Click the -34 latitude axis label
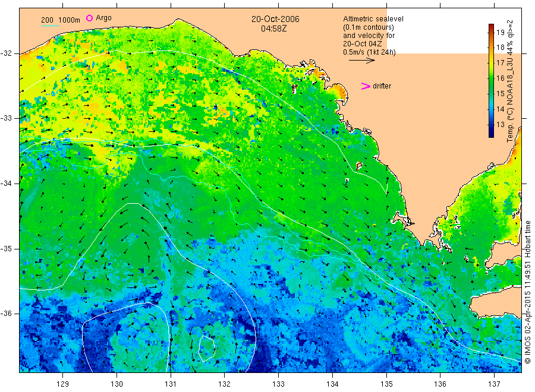The image size is (535, 392). [x=6, y=184]
